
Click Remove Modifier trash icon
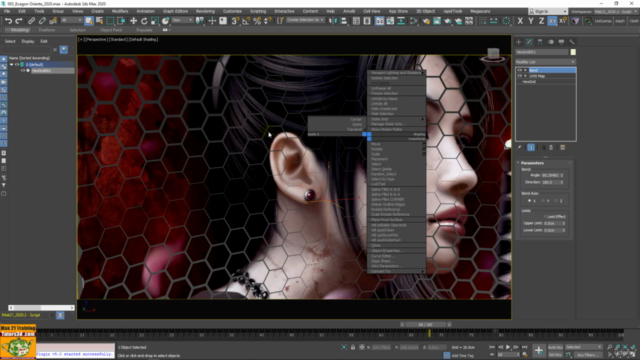tap(551, 147)
